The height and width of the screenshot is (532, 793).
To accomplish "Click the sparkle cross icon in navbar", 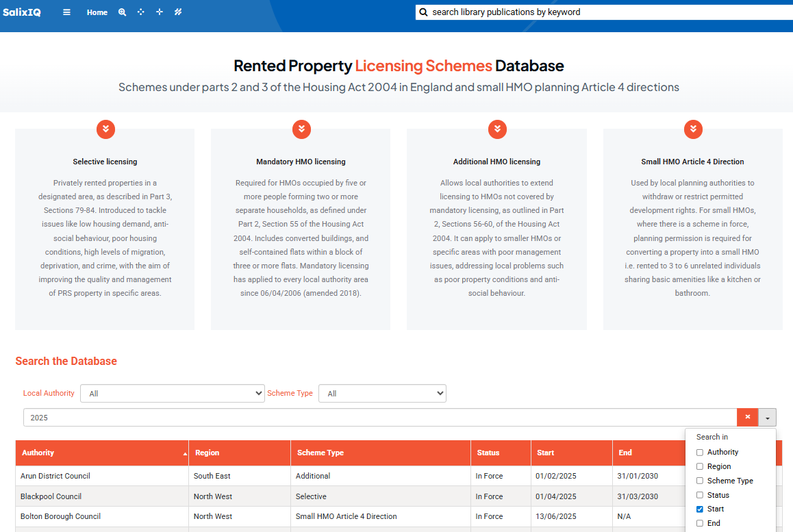I will 160,12.
